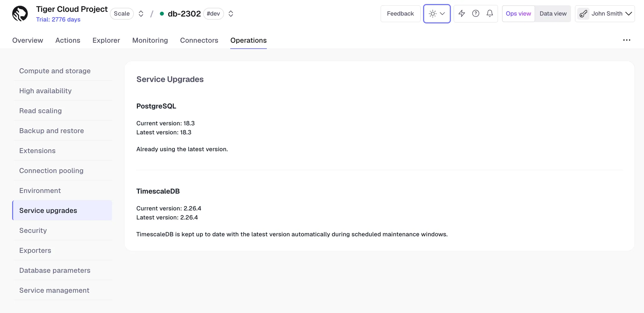Open Database parameters section
This screenshot has width=644, height=313.
(63, 270)
